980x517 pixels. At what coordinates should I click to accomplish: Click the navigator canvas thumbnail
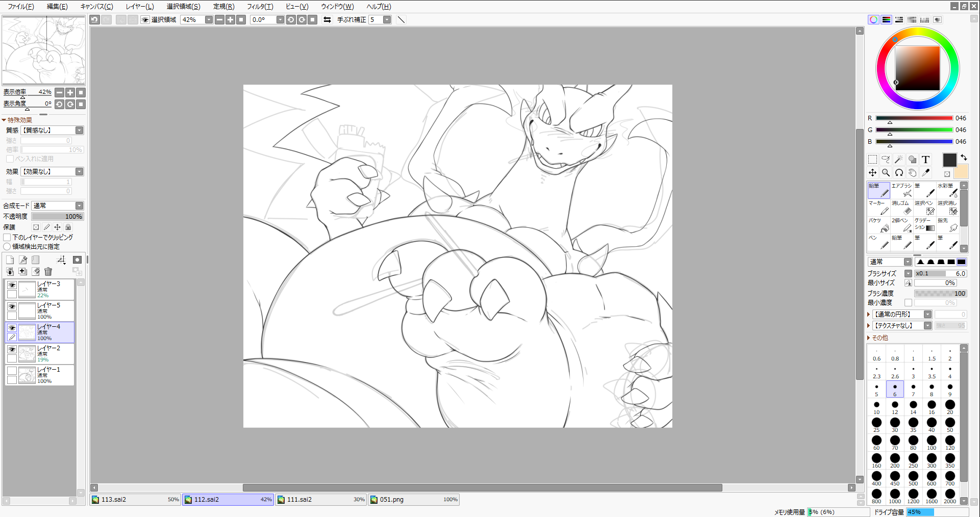[44, 50]
